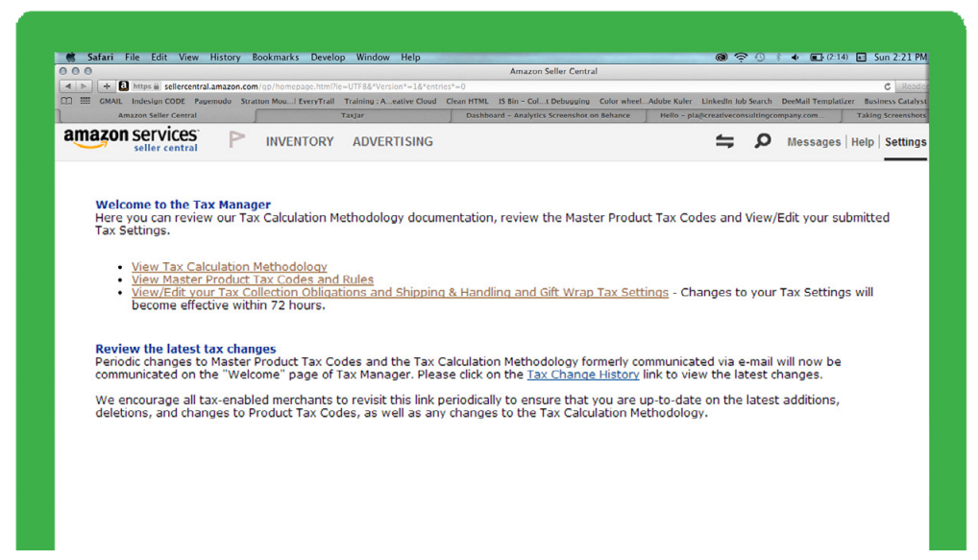Viewport: 978px width, 560px height.
Task: Click the Safari forward arrow button
Action: point(84,86)
